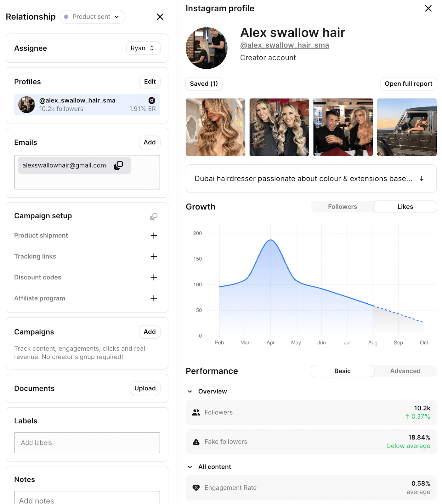Image resolution: width=442 pixels, height=504 pixels.
Task: Click the Apr label on chart axis
Action: click(x=270, y=343)
